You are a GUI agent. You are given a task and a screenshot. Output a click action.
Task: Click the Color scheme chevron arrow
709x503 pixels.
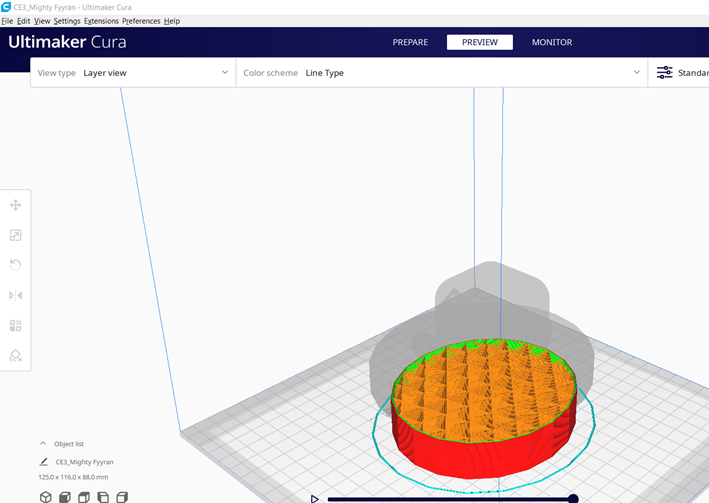click(x=637, y=72)
